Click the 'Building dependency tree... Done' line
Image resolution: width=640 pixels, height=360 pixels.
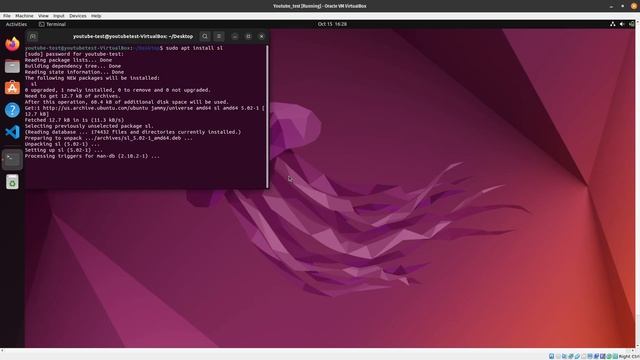pyautogui.click(x=73, y=66)
